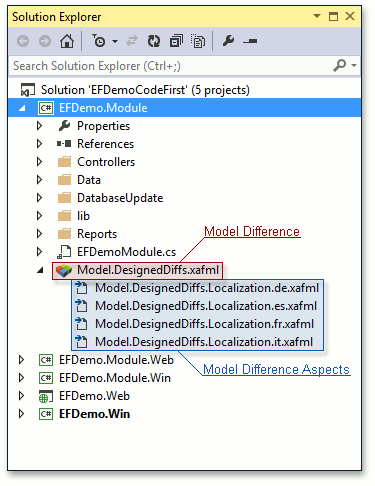Maximize the Solution Explorer panel
Screen dimensions: 375x486
point(333,16)
